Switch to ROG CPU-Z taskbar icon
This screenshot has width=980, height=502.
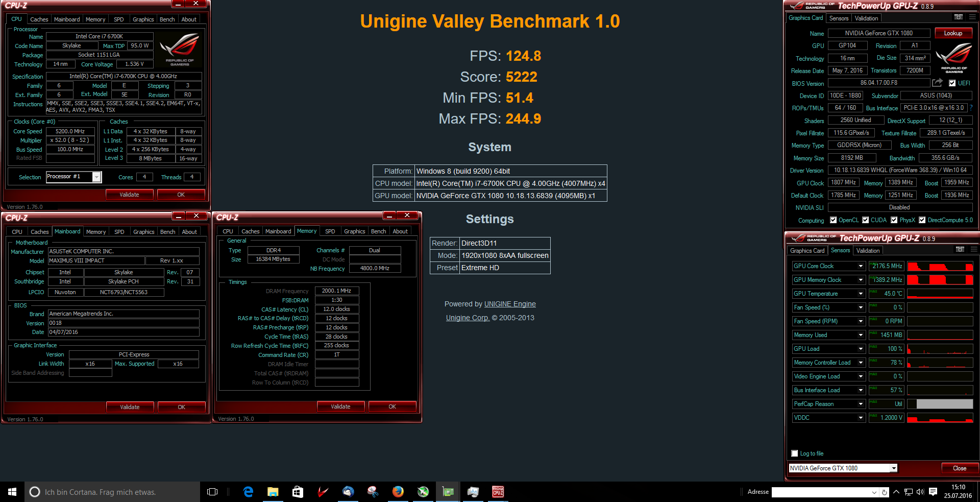tap(498, 492)
